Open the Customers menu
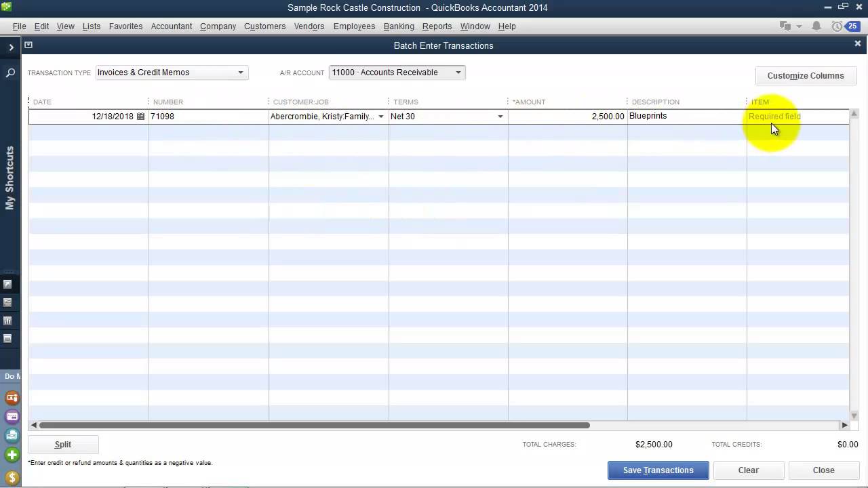868x488 pixels. click(264, 26)
